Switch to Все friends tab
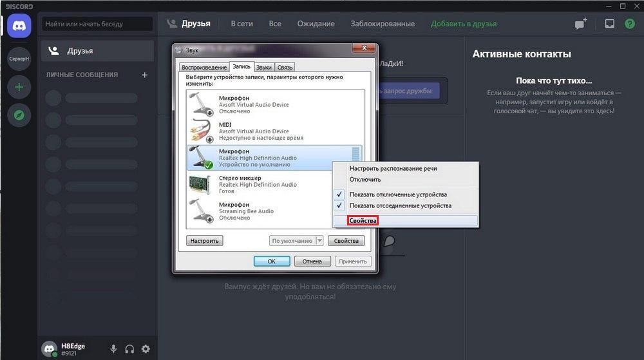 click(x=275, y=24)
